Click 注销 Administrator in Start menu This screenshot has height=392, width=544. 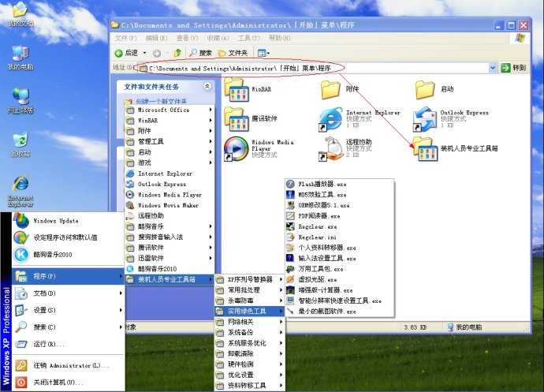tap(68, 365)
